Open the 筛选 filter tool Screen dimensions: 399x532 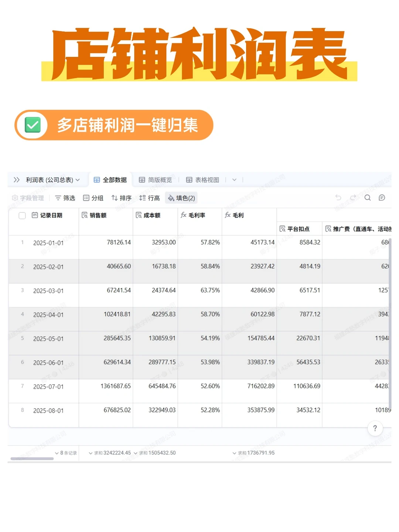point(65,198)
